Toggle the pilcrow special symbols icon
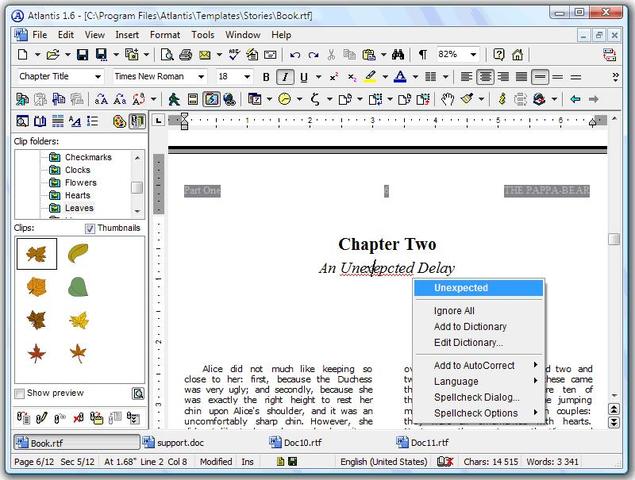 pos(422,55)
